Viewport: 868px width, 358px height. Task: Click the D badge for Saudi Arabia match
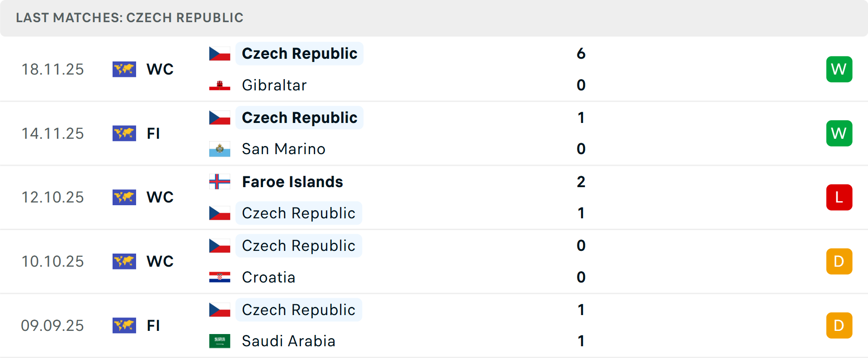click(x=839, y=325)
